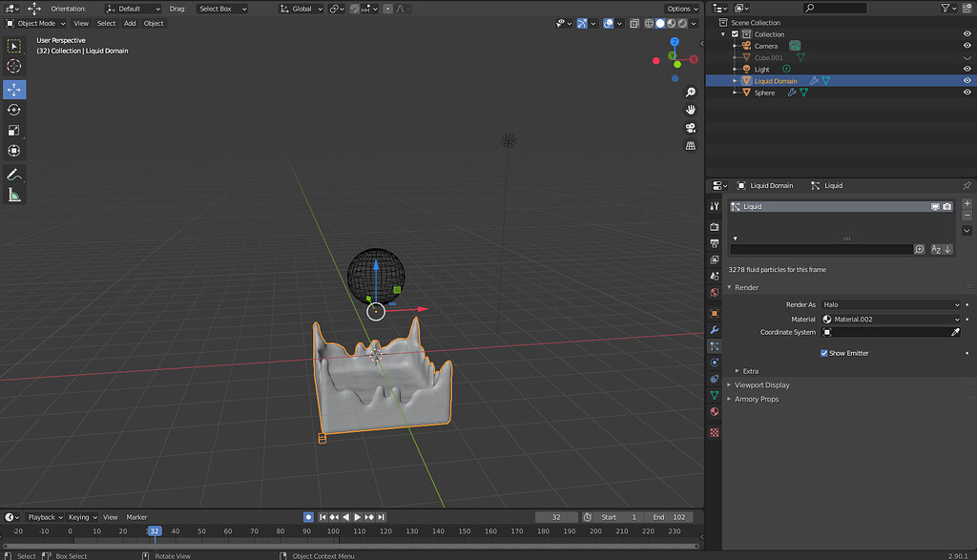This screenshot has height=560, width=977.
Task: Hide the Camera object in outliner
Action: pos(967,46)
